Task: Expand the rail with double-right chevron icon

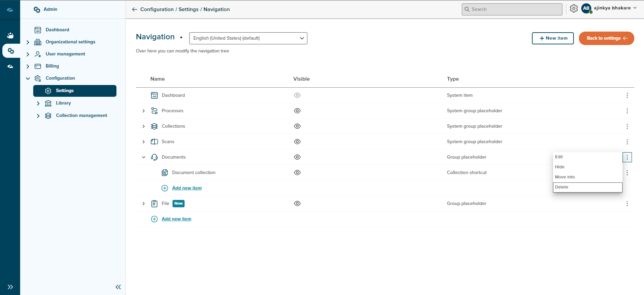Action: coord(10,287)
